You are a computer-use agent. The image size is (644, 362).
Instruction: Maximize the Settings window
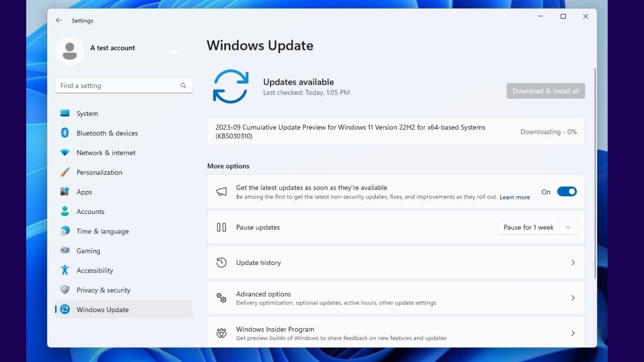563,17
